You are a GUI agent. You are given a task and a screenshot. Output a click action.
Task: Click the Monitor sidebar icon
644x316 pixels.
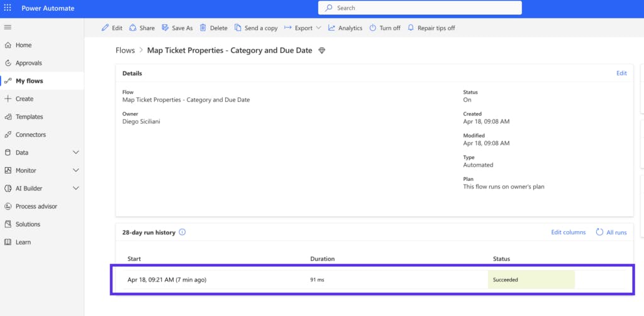[8, 170]
